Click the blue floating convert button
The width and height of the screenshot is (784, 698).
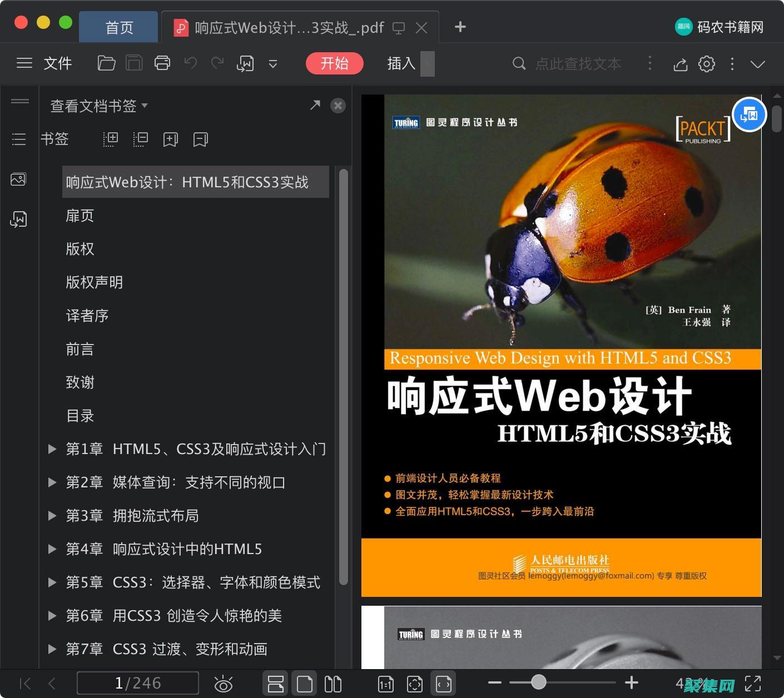click(749, 114)
